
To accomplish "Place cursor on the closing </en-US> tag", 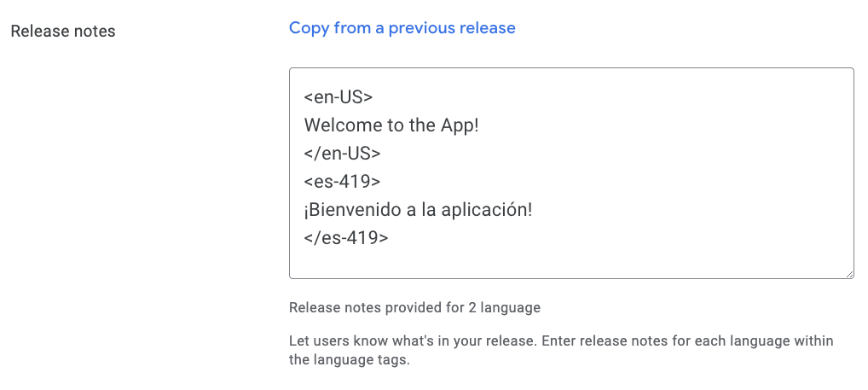I will [342, 154].
